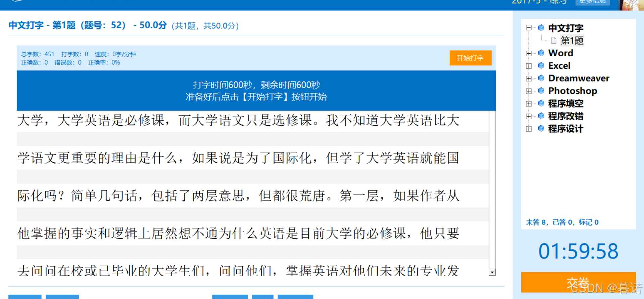Click the 未答 8 status text

point(536,222)
